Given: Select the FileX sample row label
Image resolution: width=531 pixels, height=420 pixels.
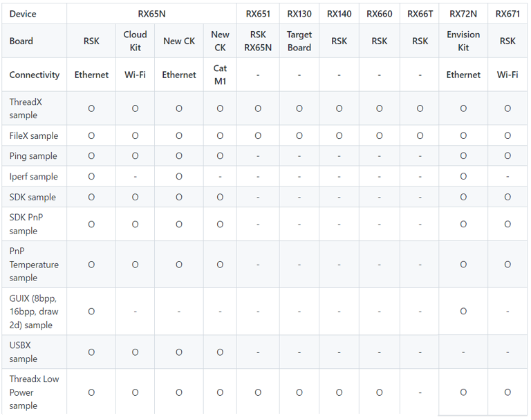Looking at the screenshot, I should click(x=34, y=136).
